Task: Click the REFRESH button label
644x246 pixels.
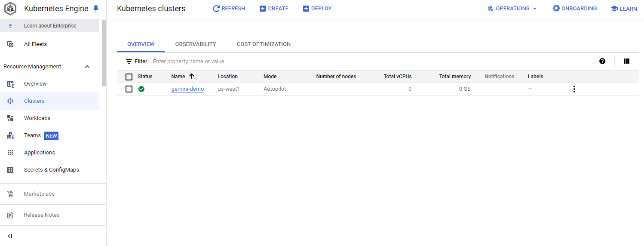Action: click(233, 9)
